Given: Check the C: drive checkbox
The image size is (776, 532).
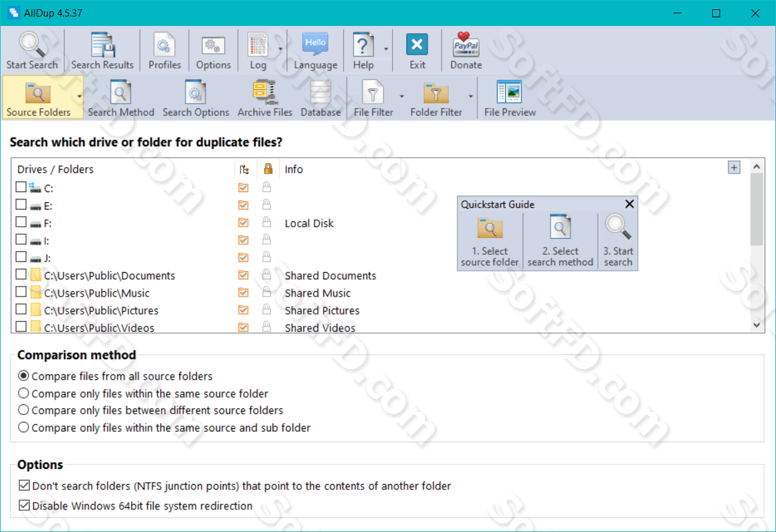Looking at the screenshot, I should click(21, 187).
